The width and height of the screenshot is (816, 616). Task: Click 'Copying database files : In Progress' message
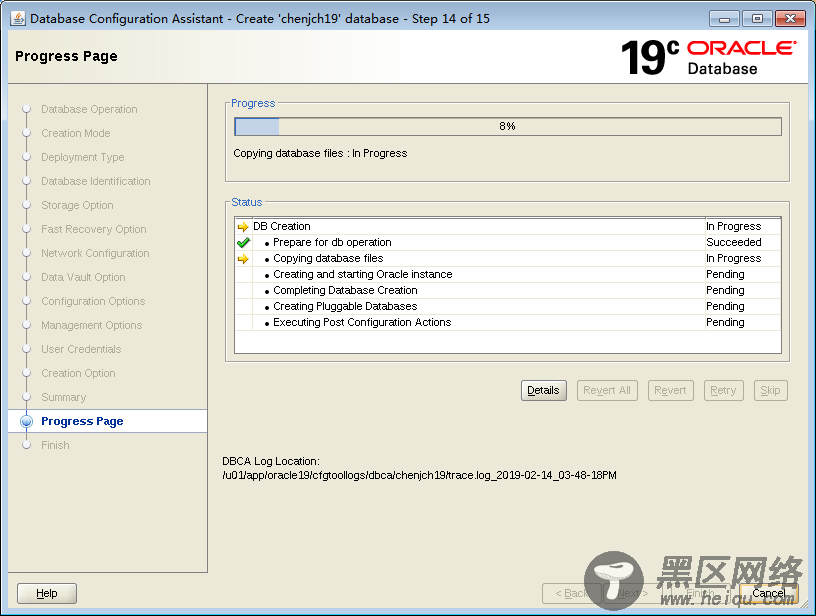[x=320, y=153]
